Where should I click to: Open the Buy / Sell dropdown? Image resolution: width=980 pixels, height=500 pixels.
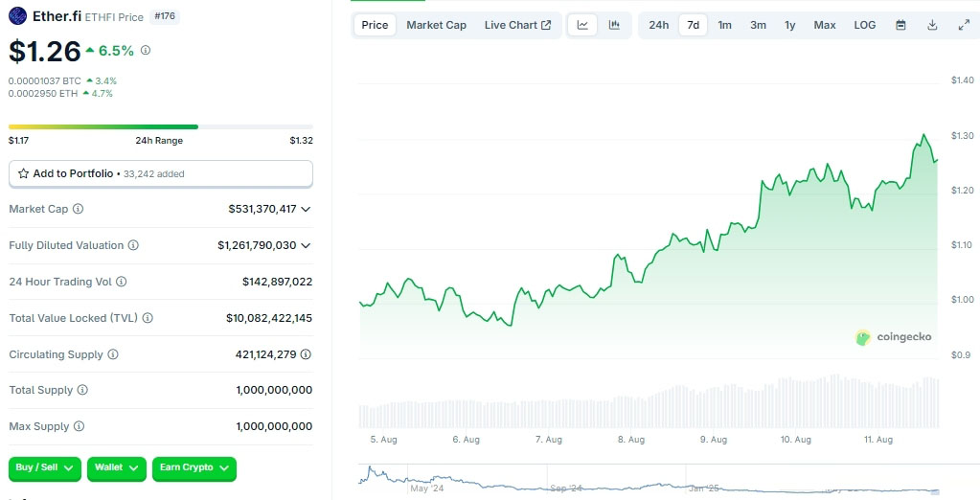45,467
